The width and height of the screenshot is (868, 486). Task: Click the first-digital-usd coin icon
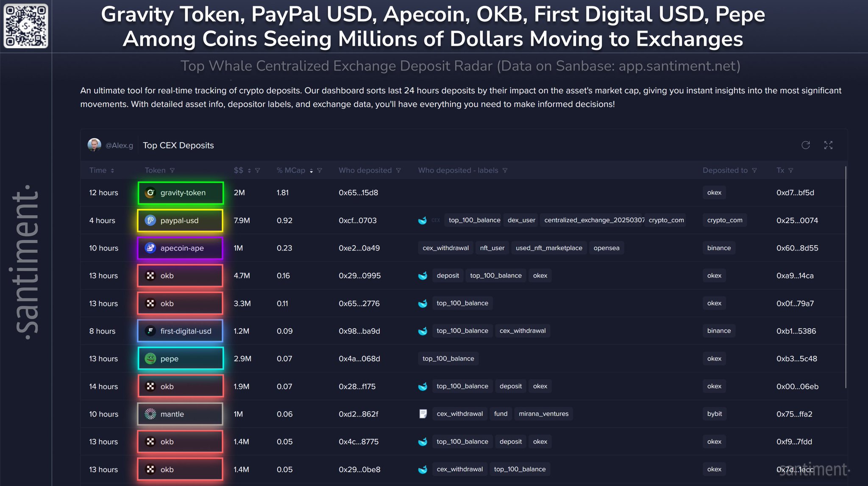(150, 331)
